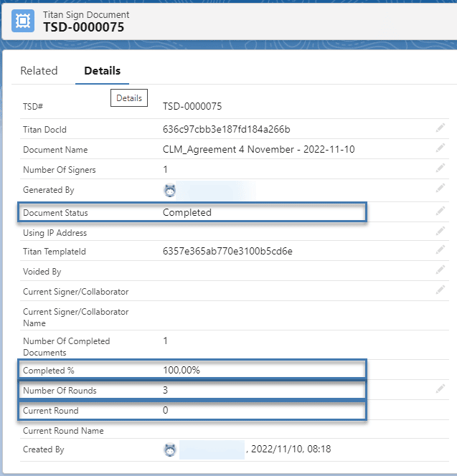Edit Current Signer/Collaborator pencil icon
Image resolution: width=457 pixels, height=476 pixels.
(x=440, y=290)
